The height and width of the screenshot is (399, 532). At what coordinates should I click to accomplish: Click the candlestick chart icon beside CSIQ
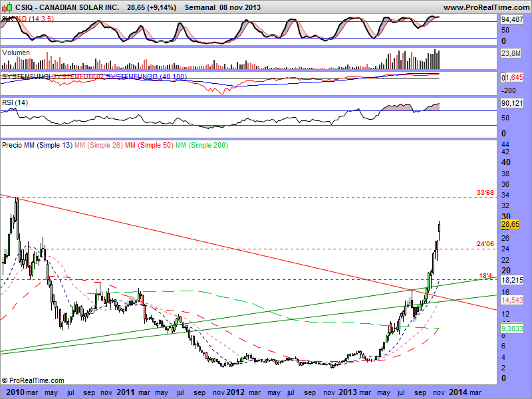coord(7,7)
